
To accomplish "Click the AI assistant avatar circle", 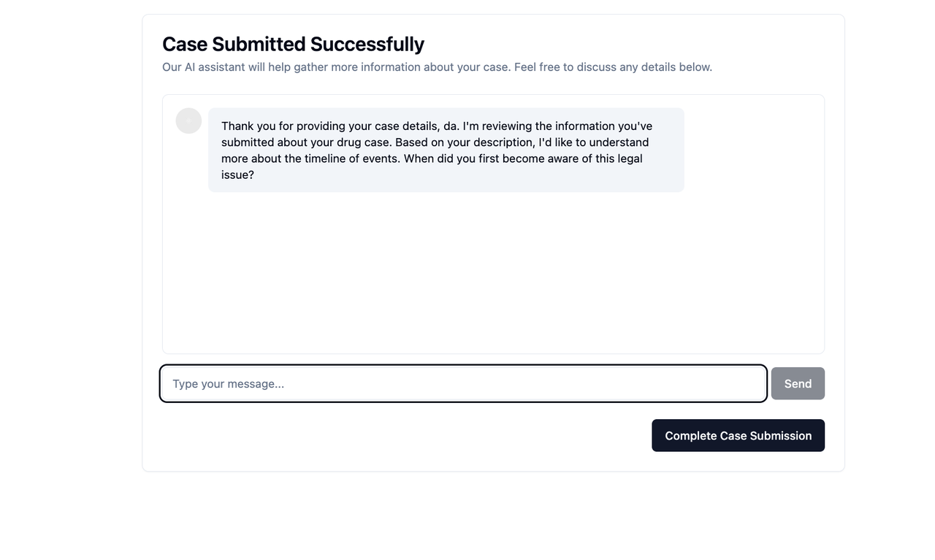I will point(188,120).
